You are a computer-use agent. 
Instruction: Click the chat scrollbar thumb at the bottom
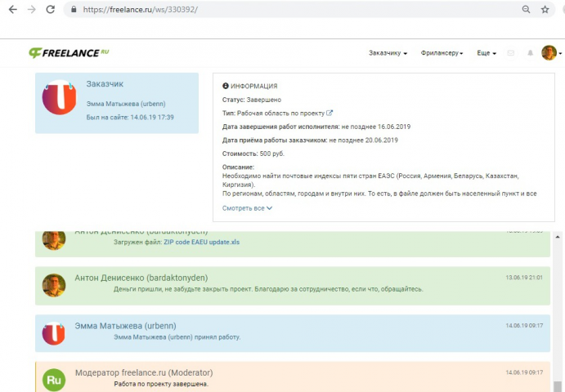(x=558, y=386)
